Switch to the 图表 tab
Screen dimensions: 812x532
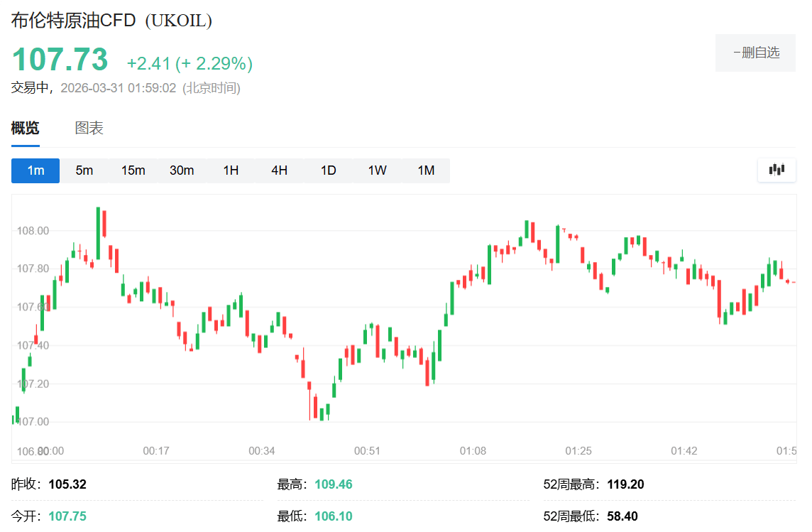coord(89,129)
